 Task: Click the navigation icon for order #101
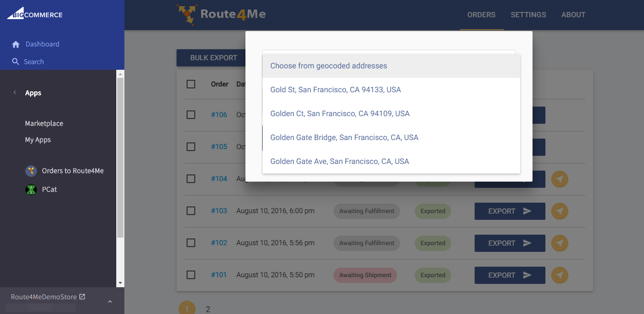click(560, 275)
